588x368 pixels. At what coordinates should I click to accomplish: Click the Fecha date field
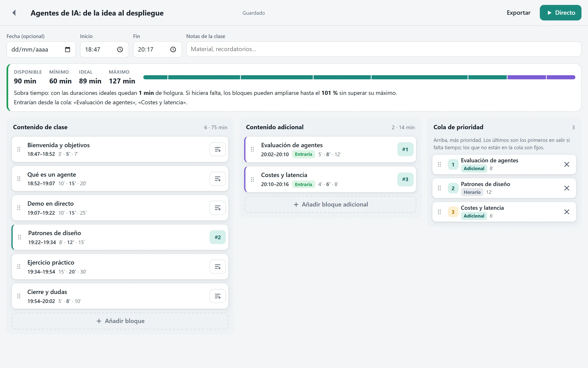[41, 49]
